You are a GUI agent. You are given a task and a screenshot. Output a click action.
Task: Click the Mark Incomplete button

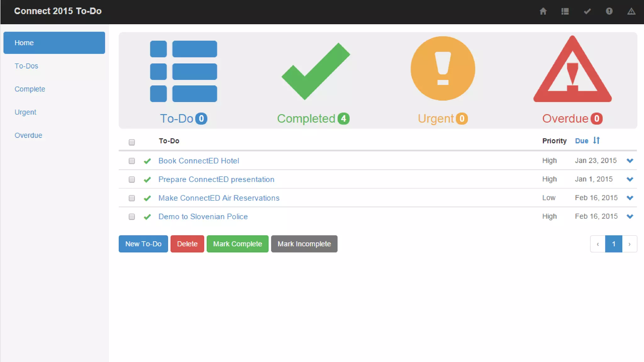point(304,244)
